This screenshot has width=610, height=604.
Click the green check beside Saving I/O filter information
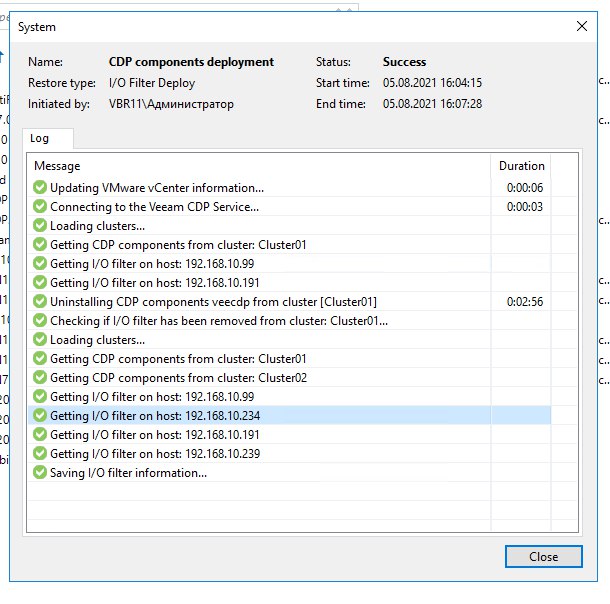tap(40, 473)
